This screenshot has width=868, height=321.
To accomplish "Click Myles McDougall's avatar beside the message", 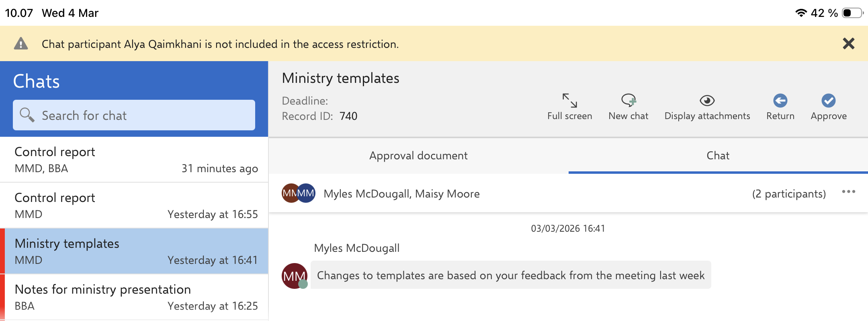I will 295,276.
